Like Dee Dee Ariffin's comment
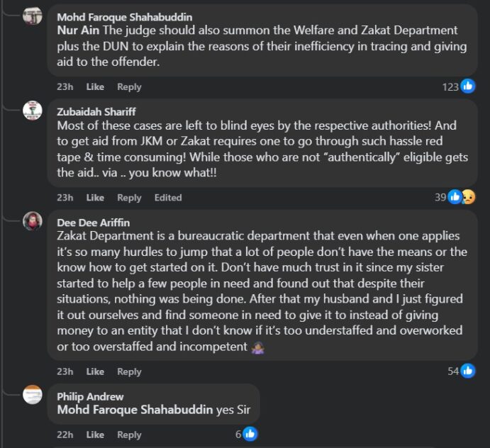The height and width of the screenshot is (448, 490). [95, 371]
